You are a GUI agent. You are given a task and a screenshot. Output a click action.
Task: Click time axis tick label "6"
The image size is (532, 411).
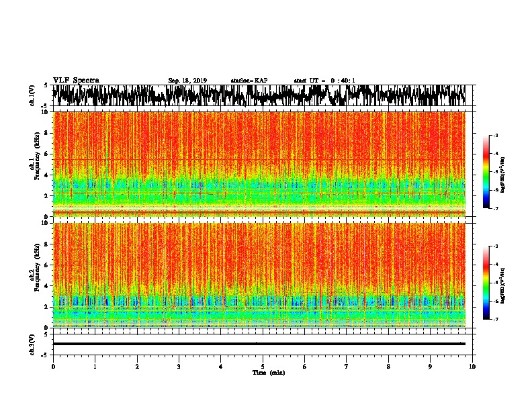coord(305,367)
